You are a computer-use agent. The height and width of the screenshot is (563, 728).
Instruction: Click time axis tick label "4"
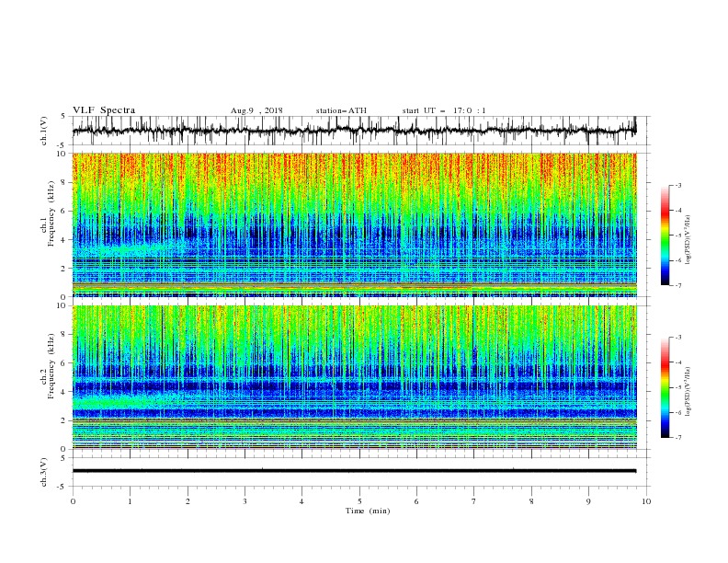[x=302, y=501]
